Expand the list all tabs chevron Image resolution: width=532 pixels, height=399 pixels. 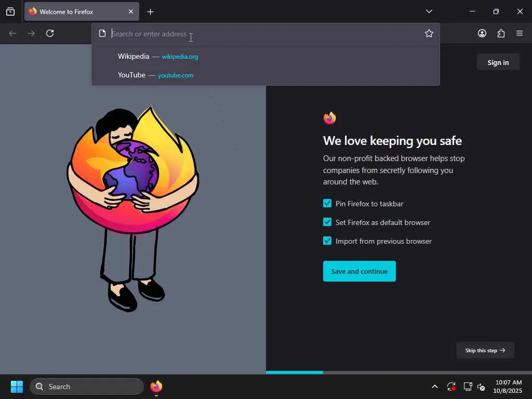point(429,11)
